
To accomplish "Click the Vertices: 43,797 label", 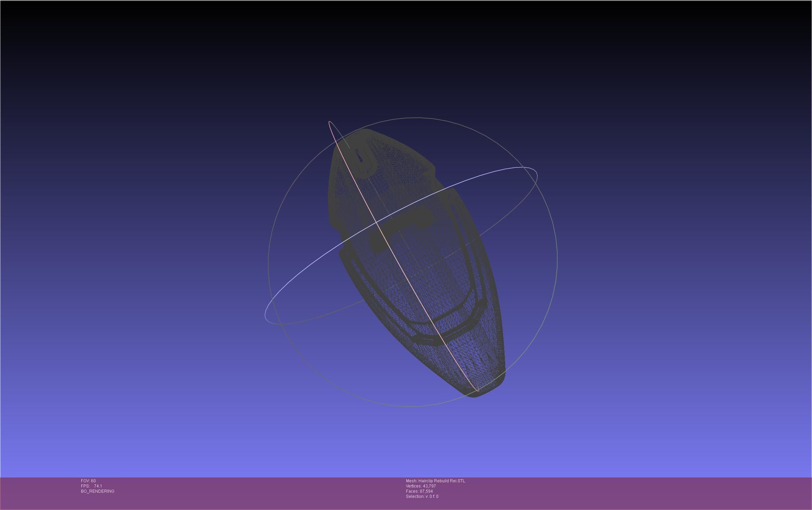I will [x=421, y=486].
